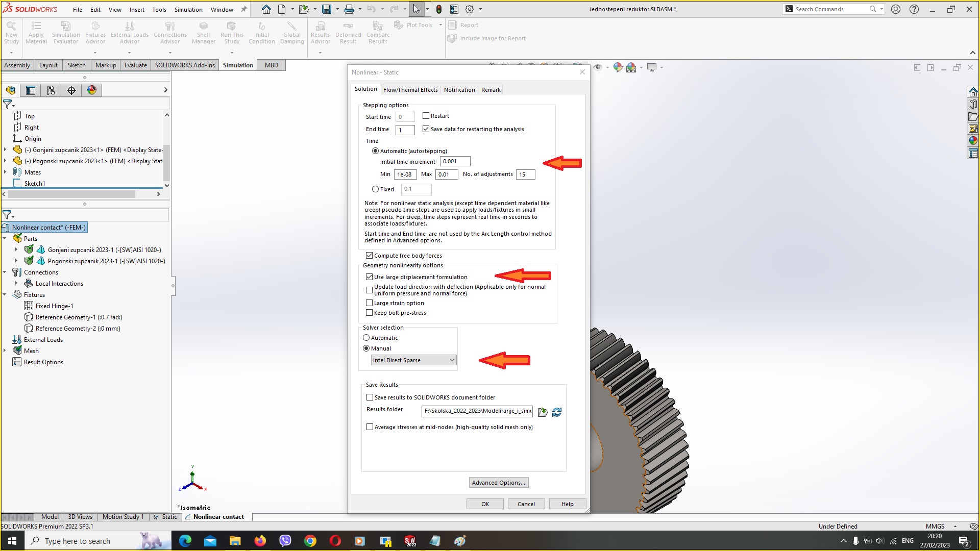Click the Advanced Options button
This screenshot has height=551, width=980.
click(499, 482)
